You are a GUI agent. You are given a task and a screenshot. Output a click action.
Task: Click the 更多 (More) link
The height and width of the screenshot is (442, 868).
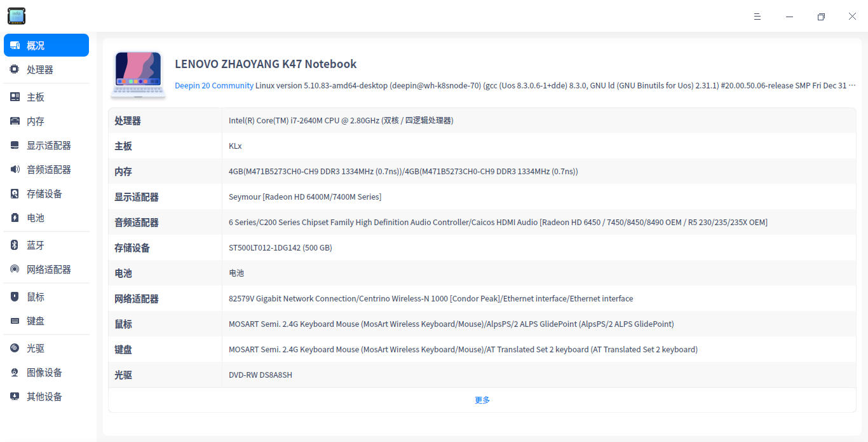coord(482,400)
